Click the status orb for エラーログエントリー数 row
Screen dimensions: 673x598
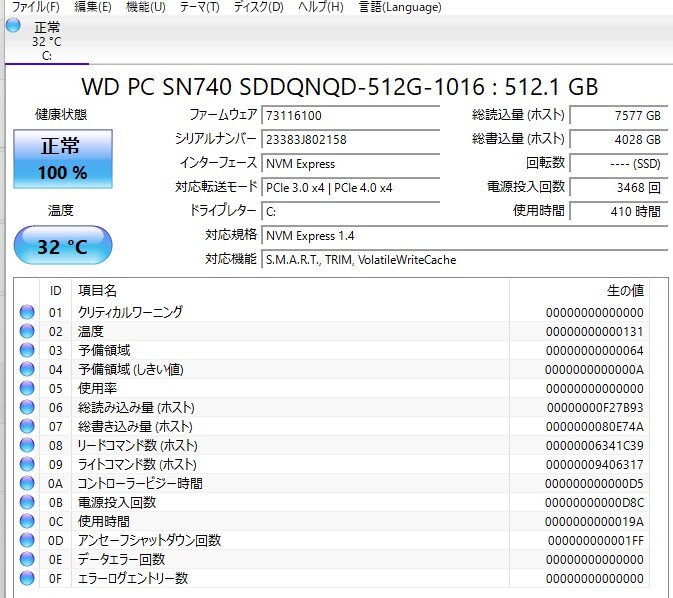pos(27,578)
